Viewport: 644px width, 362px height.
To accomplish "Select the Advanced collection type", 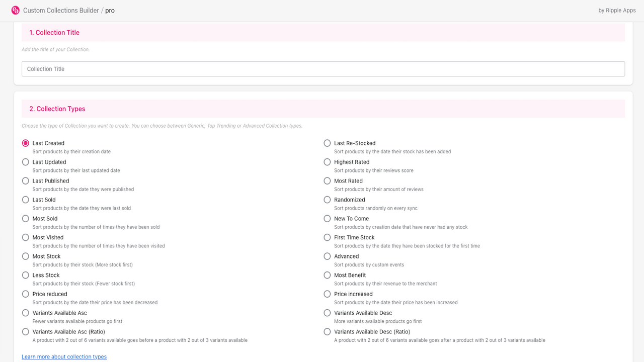I will click(x=328, y=256).
